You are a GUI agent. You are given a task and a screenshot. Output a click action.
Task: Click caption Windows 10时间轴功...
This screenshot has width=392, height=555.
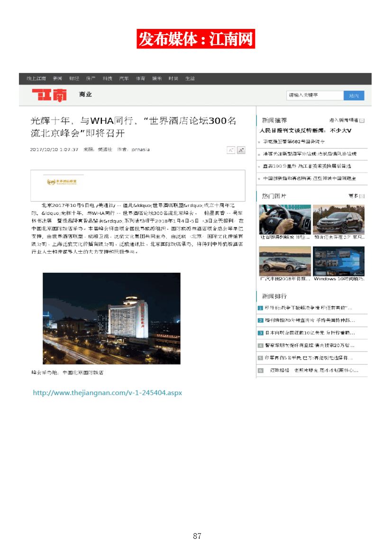(339, 279)
